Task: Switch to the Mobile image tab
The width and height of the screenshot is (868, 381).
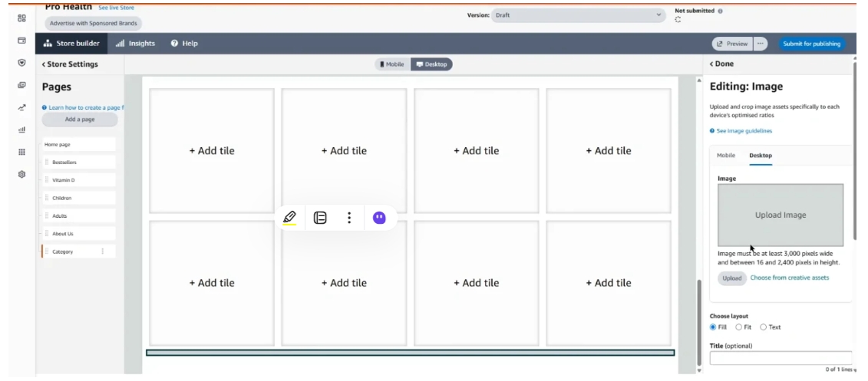Action: tap(726, 156)
